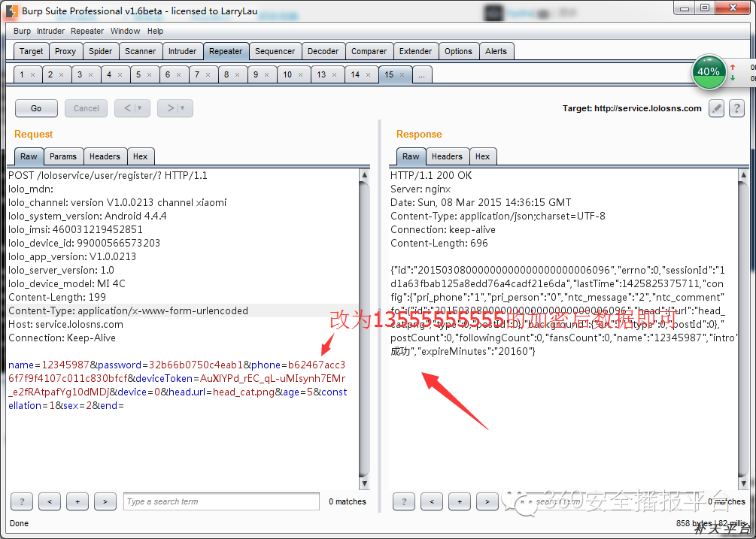
Task: Click request search '+' options button
Action: 77,501
